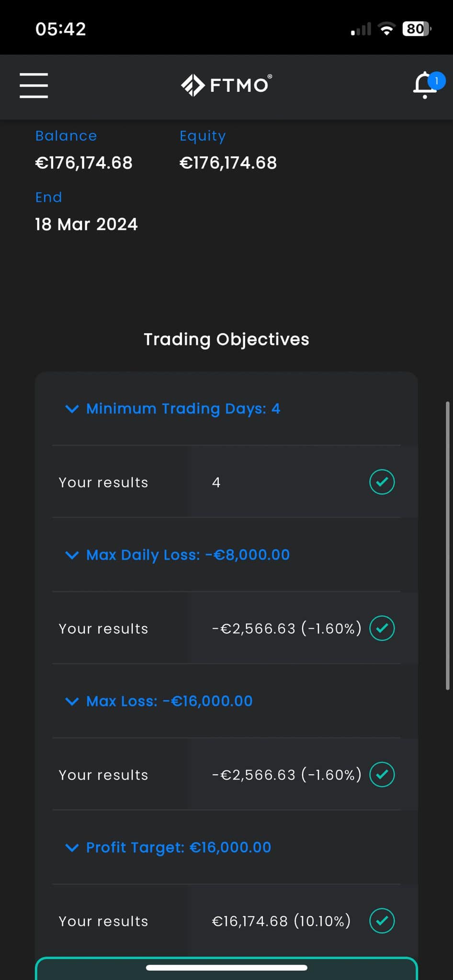Image resolution: width=453 pixels, height=980 pixels.
Task: Tap the home indicator bar at bottom
Action: point(226,968)
